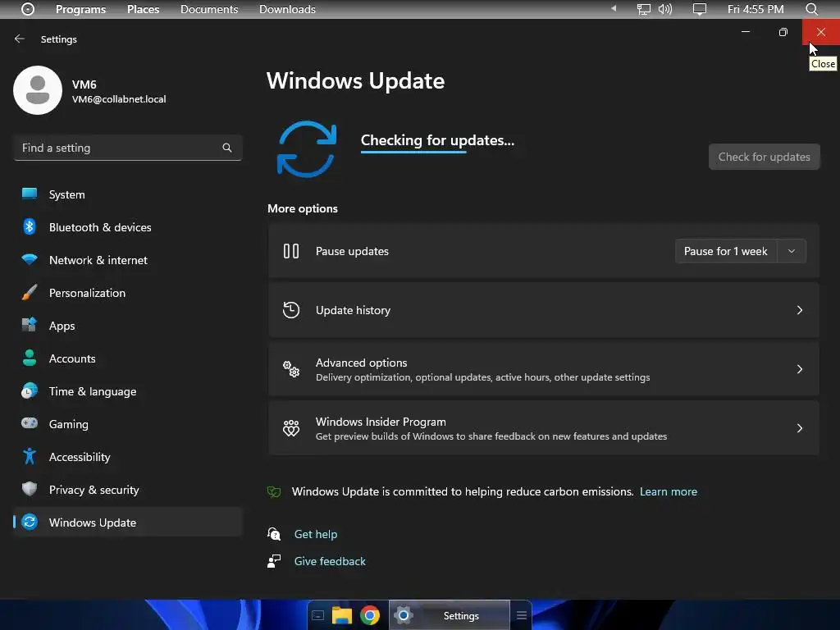Viewport: 840px width, 630px height.
Task: Click the Accessibility figure icon
Action: pos(30,456)
